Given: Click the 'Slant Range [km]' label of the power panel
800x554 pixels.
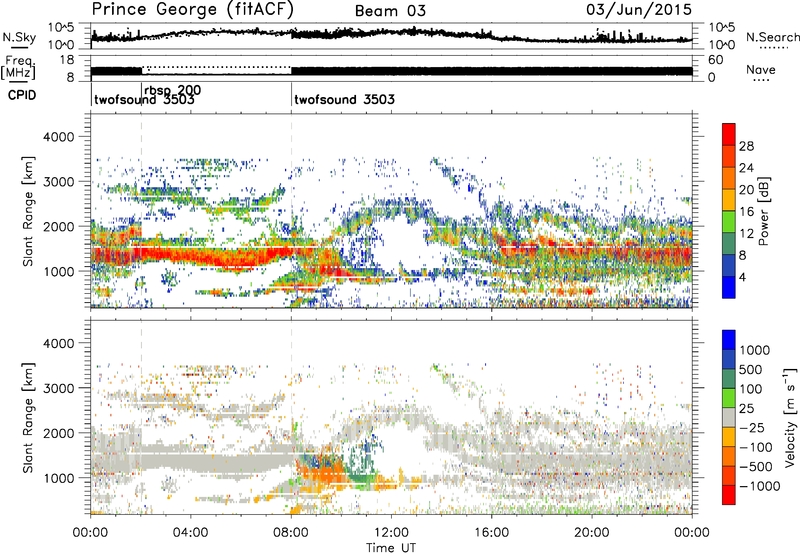Looking at the screenshot, I should click(28, 211).
